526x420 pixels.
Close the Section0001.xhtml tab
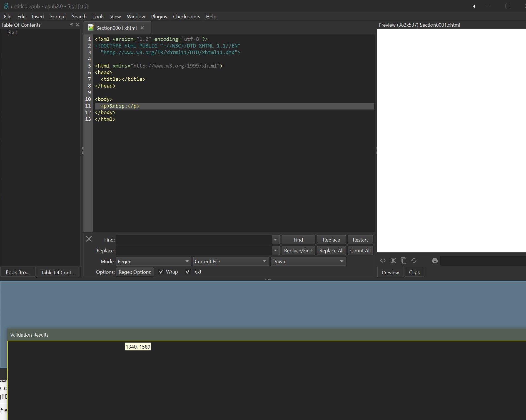pos(142,28)
